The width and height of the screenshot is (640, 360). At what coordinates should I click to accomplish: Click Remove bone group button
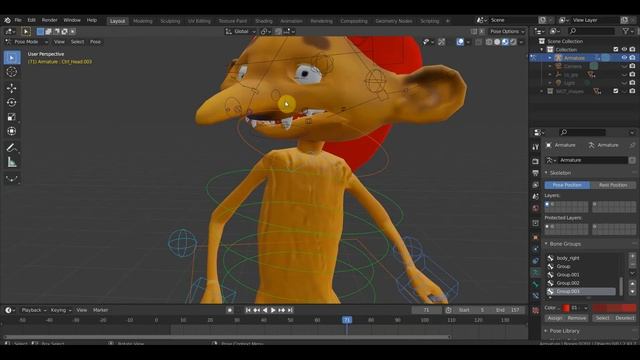577,318
